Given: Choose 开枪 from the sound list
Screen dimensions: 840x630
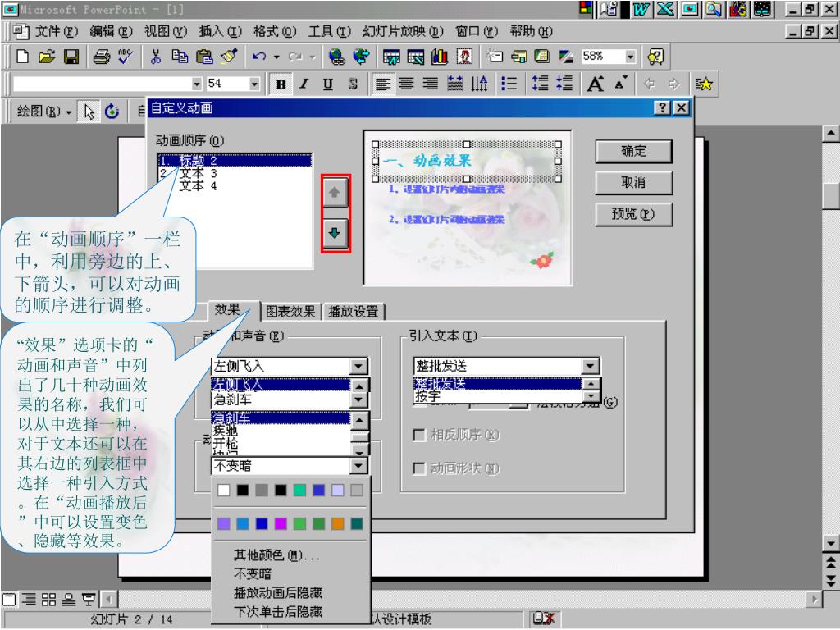Looking at the screenshot, I should (x=281, y=444).
